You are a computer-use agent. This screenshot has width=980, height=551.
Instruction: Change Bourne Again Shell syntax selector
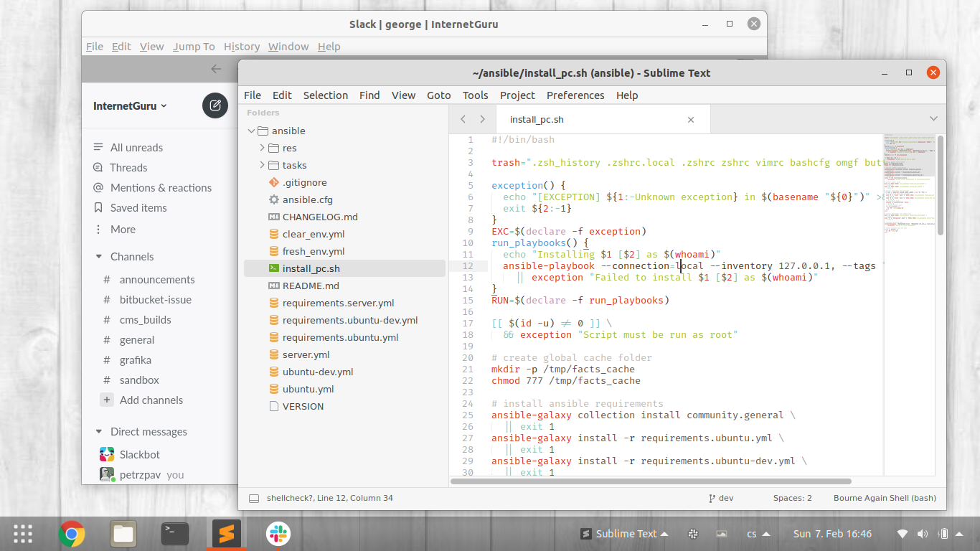(885, 498)
